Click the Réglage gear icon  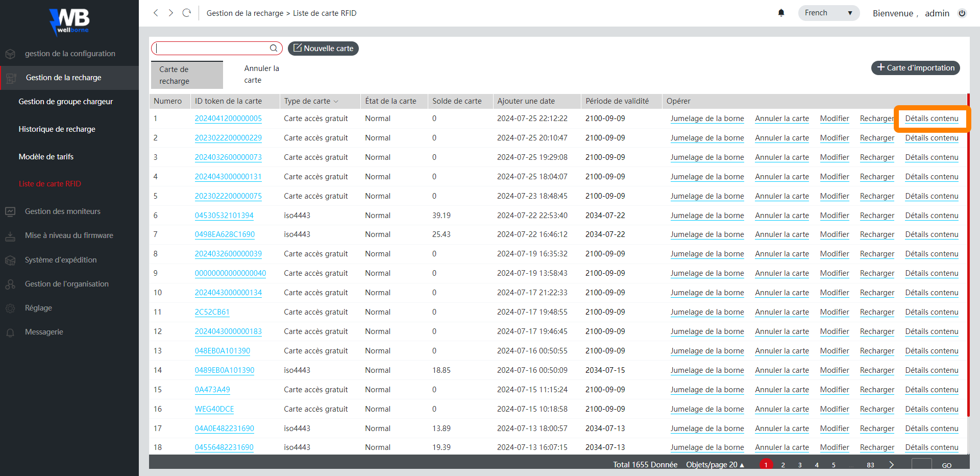click(10, 308)
